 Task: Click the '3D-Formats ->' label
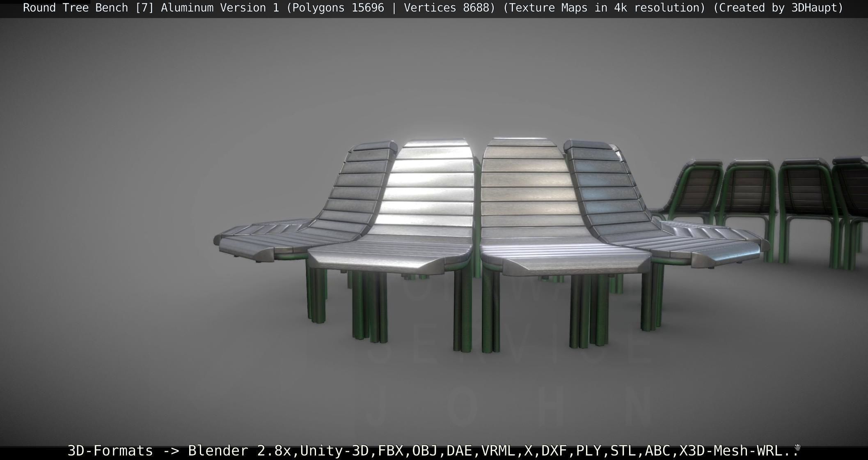(124, 451)
